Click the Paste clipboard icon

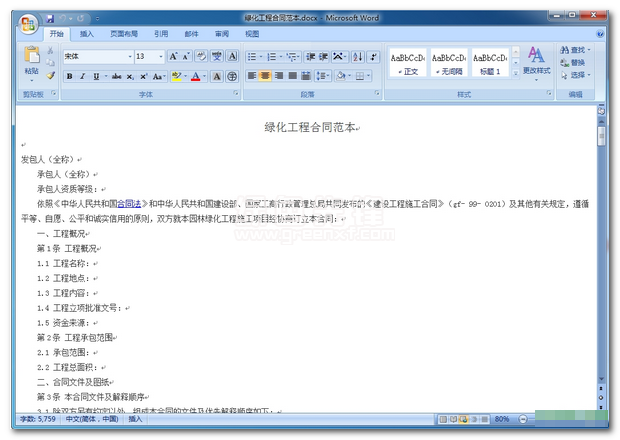[32, 55]
